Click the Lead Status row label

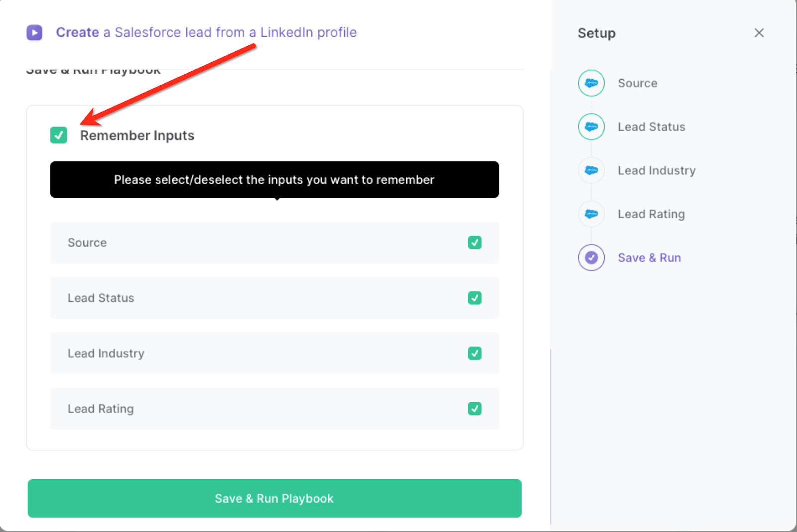tap(101, 298)
